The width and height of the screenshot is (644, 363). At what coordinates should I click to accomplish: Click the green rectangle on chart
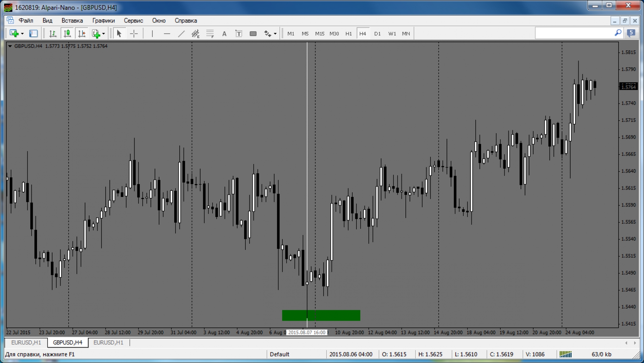pos(335,315)
